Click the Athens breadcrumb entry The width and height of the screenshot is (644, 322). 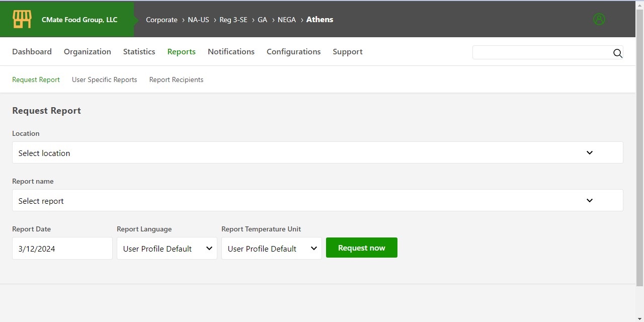(319, 20)
